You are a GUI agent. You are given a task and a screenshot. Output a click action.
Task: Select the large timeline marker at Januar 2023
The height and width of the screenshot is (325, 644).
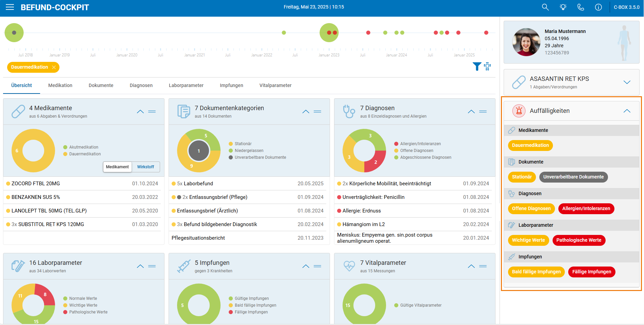pos(329,33)
